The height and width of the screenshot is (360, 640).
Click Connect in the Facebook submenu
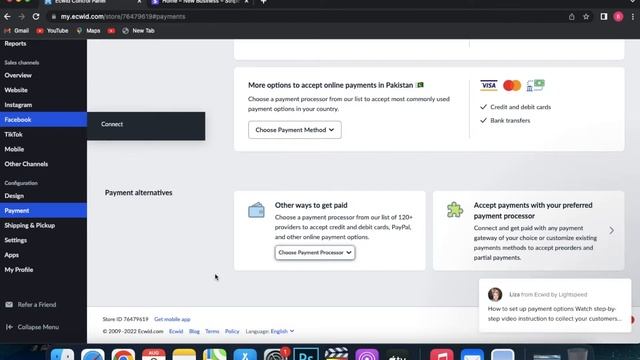[x=112, y=124]
